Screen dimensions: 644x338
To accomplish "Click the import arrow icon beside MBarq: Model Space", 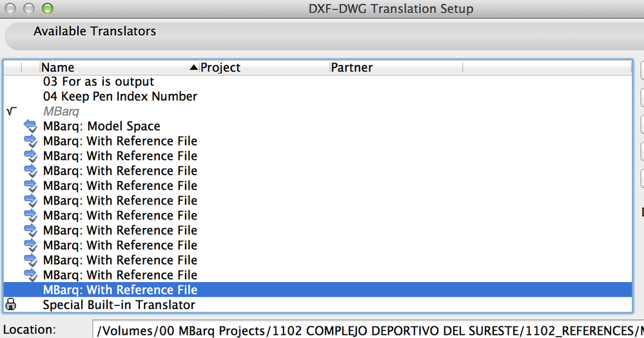I will [x=30, y=126].
